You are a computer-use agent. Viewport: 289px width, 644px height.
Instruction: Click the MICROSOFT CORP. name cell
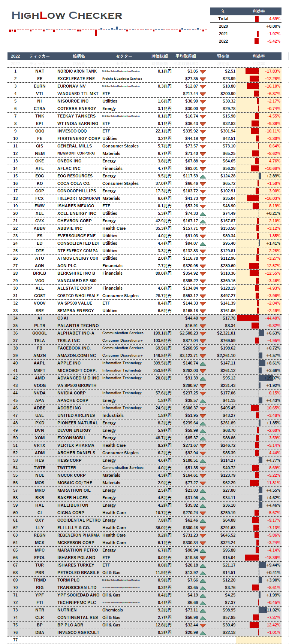(77, 370)
